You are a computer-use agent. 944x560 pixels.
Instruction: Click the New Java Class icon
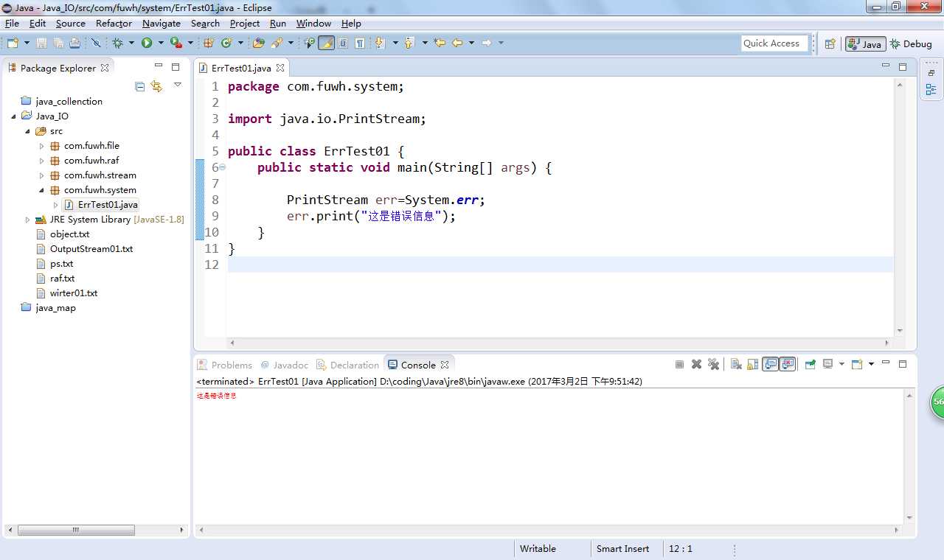[x=226, y=43]
